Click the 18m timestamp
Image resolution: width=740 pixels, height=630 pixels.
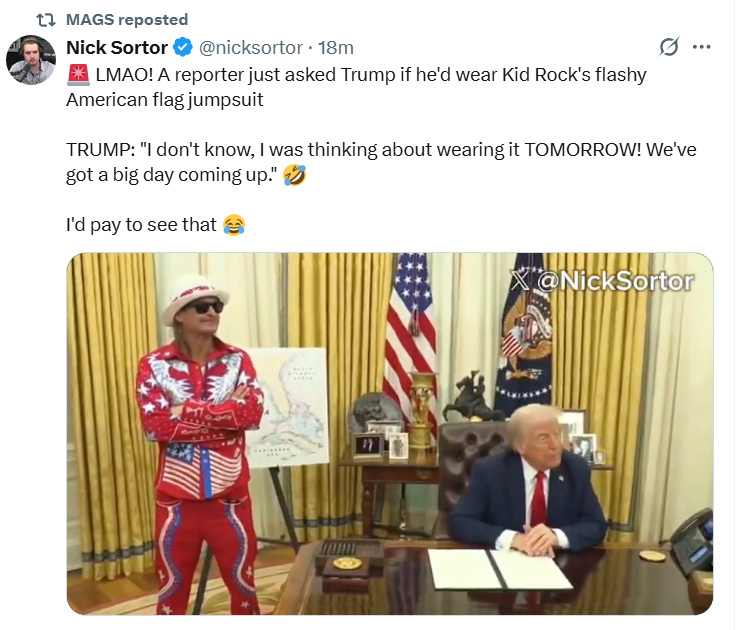click(x=336, y=48)
